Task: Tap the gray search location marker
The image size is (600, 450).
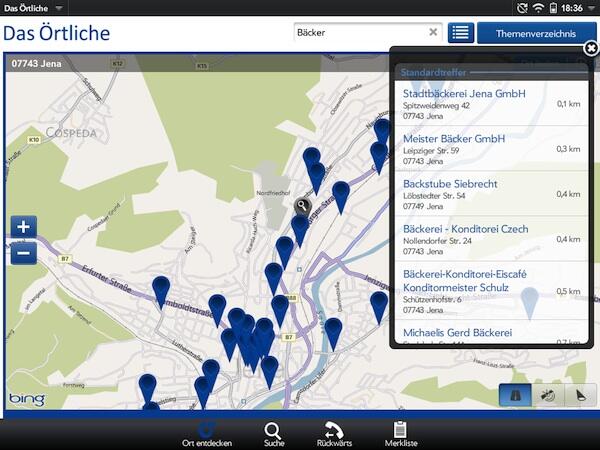Action: click(302, 206)
